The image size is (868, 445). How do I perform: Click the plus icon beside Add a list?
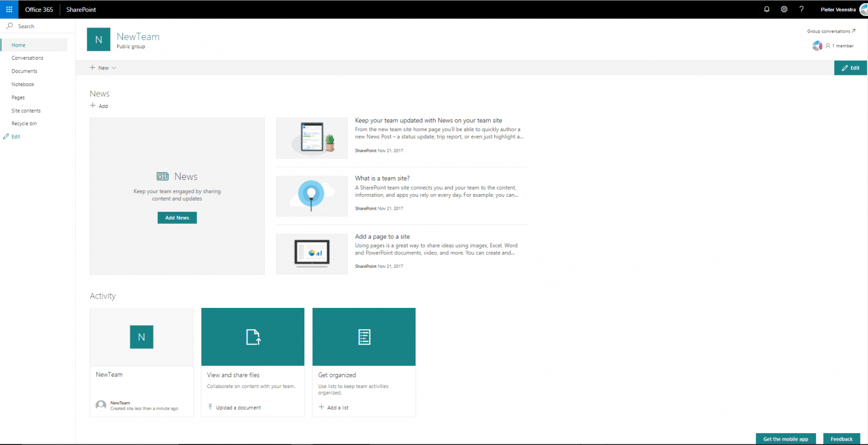[x=322, y=407]
